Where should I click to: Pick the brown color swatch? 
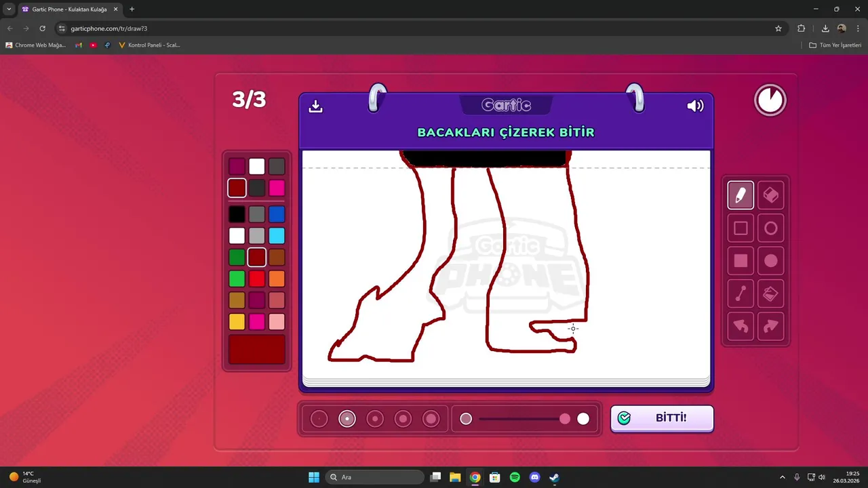[277, 258]
